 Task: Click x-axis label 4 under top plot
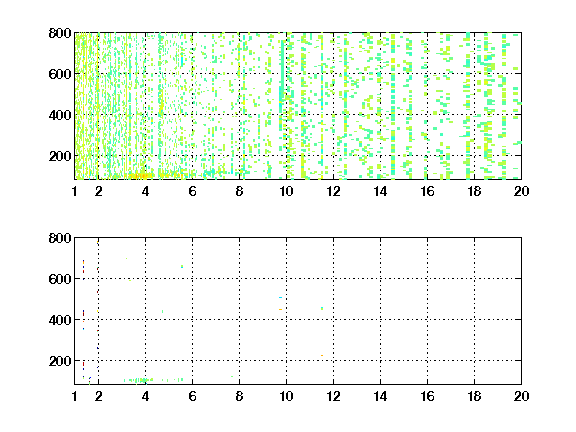(x=145, y=191)
